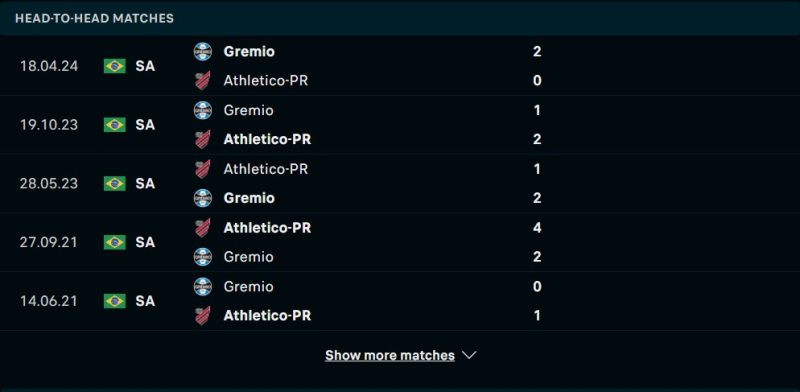The image size is (800, 392).
Task: Click Athletico-PR crest in 28.05.23 match
Action: click(x=203, y=169)
